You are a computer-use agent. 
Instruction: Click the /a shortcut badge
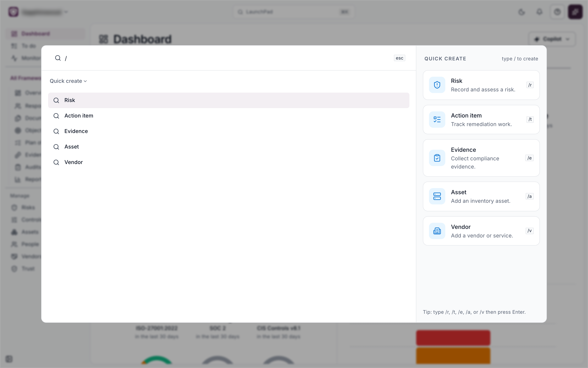point(530,196)
